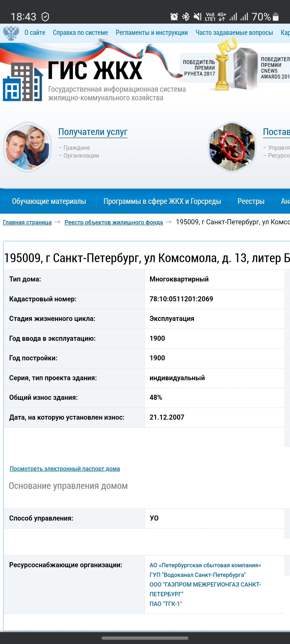Click the УО management method value
This screenshot has height=644, width=290.
154,518
